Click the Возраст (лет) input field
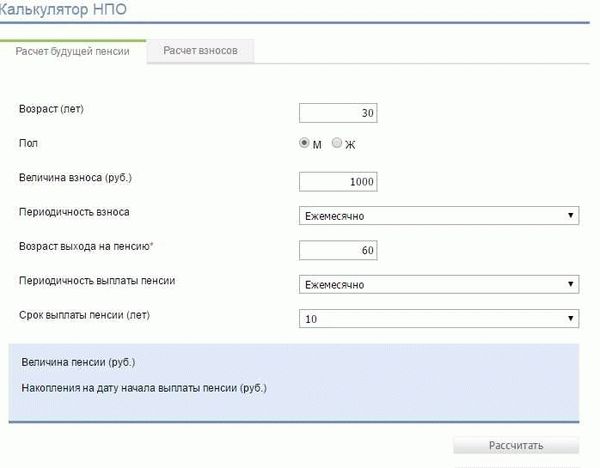The height and width of the screenshot is (468, 600). [x=338, y=113]
